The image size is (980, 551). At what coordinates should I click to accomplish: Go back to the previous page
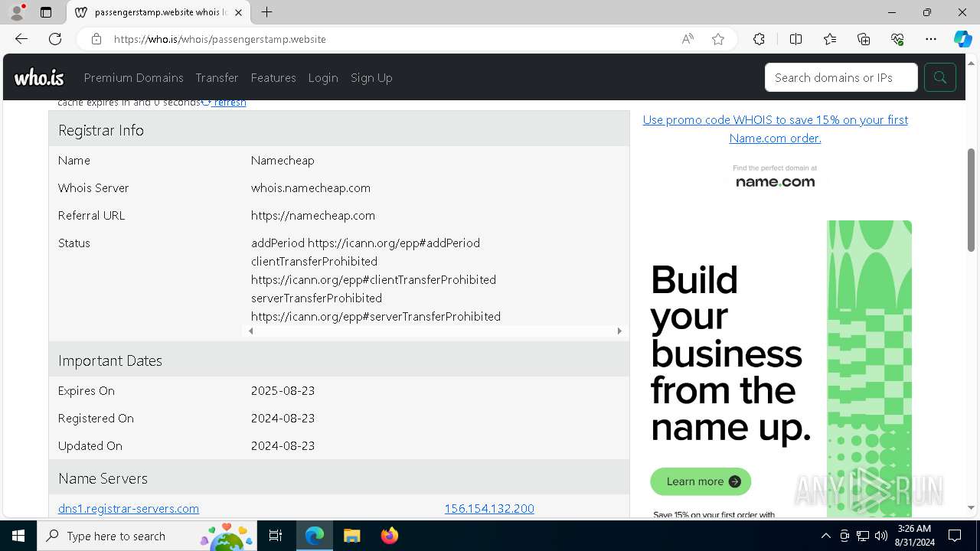[x=21, y=39]
